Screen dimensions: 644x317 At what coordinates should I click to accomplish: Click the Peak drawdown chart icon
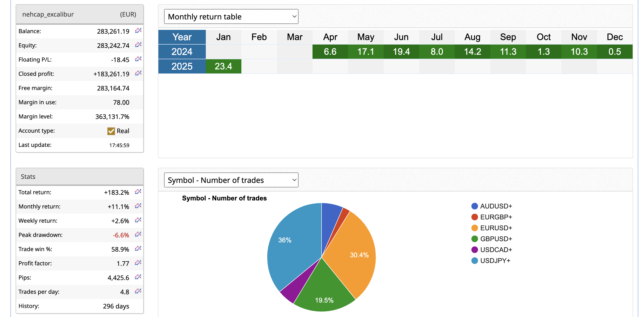(x=138, y=234)
